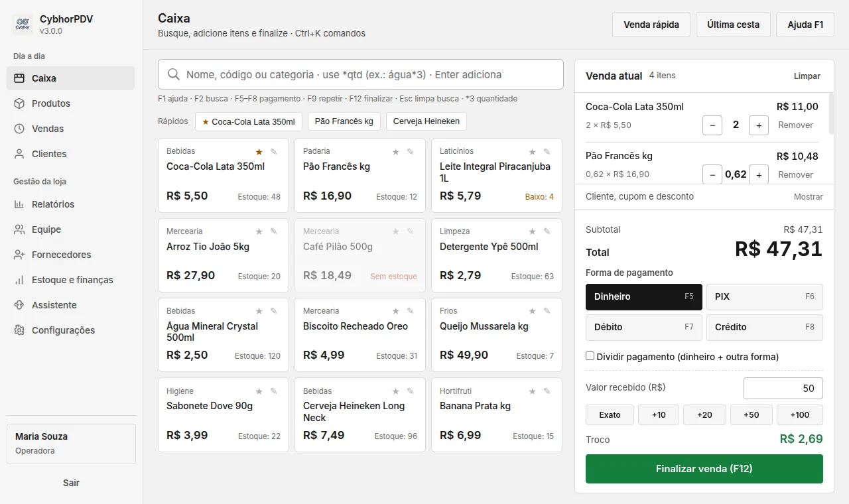Unfavorite Coca-Cola Lata 350ml via its gold star
Viewport: 849px width, 504px height.
click(x=259, y=152)
